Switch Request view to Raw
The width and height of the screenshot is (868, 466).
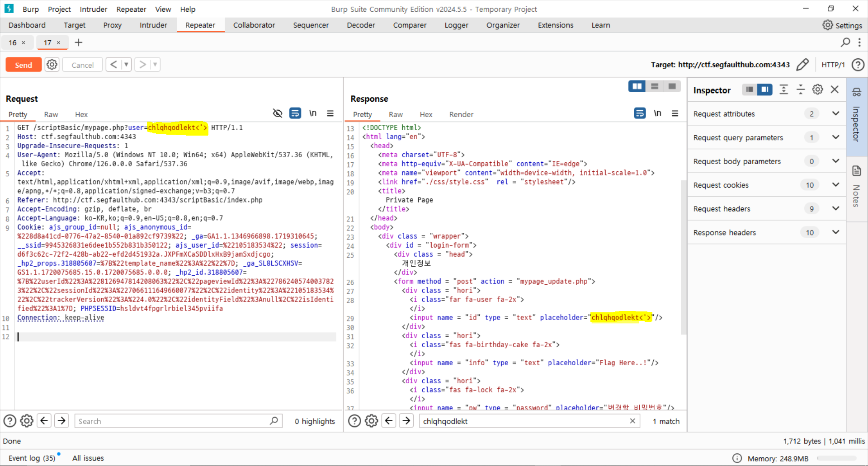click(51, 114)
